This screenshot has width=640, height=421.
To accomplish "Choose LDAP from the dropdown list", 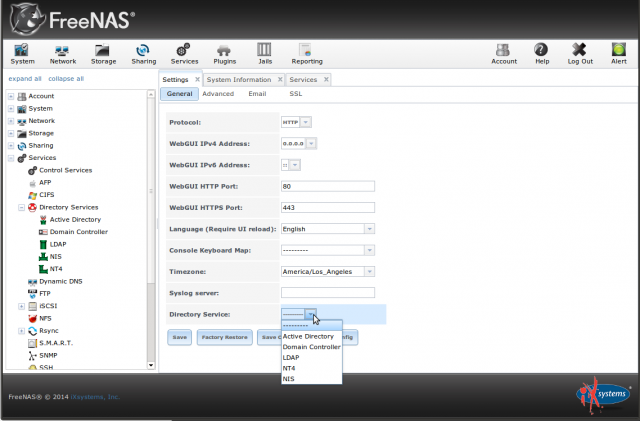I will pyautogui.click(x=311, y=357).
